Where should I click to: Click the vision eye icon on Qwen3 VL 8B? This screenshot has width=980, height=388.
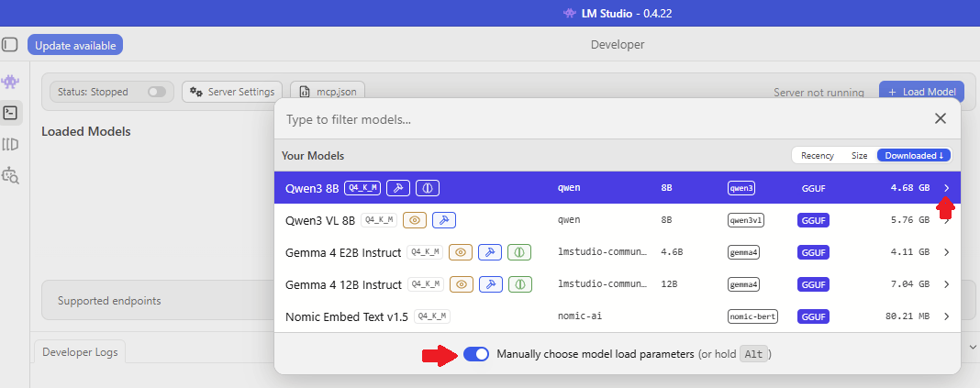click(x=415, y=220)
